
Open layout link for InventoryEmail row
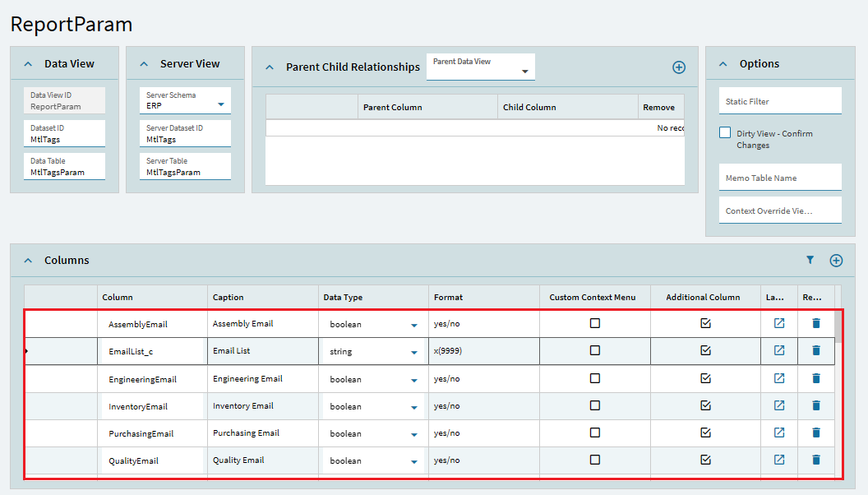(779, 405)
